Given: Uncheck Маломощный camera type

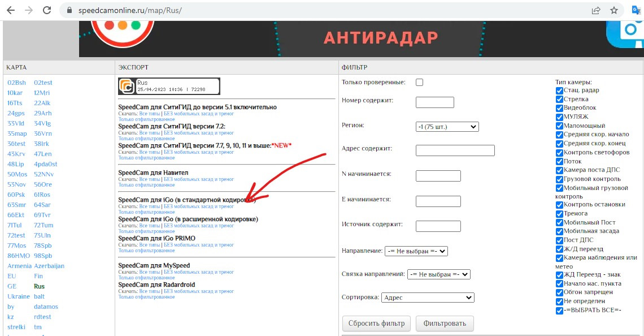Looking at the screenshot, I should [559, 126].
